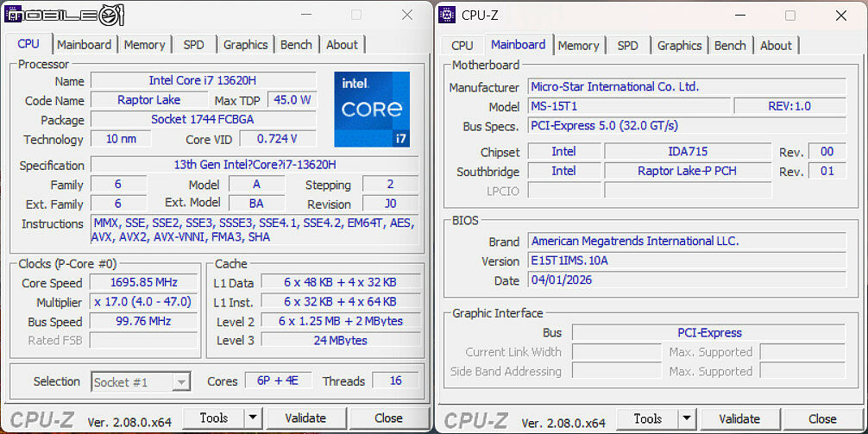The height and width of the screenshot is (434, 868).
Task: Click Core VID value 0.724 V
Action: [x=277, y=139]
